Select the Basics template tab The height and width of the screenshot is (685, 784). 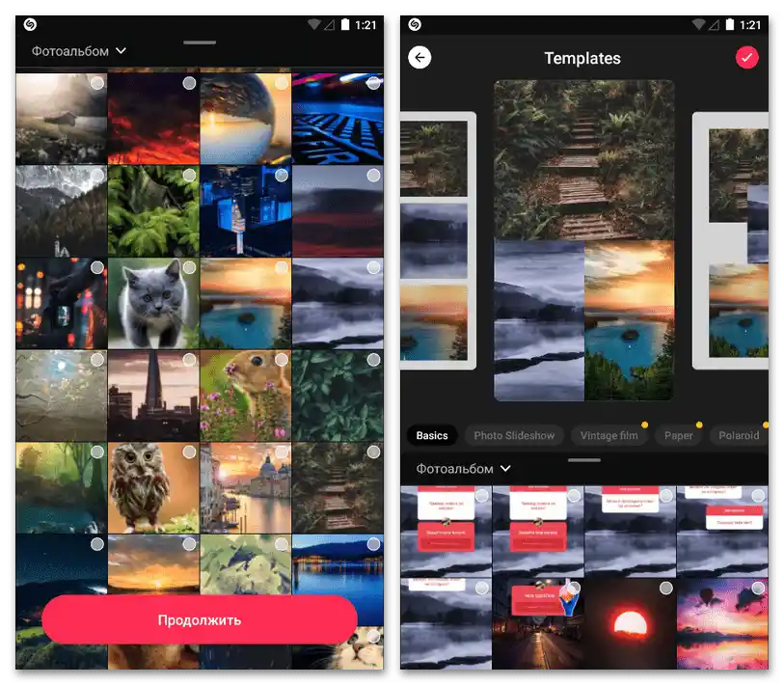click(x=432, y=435)
